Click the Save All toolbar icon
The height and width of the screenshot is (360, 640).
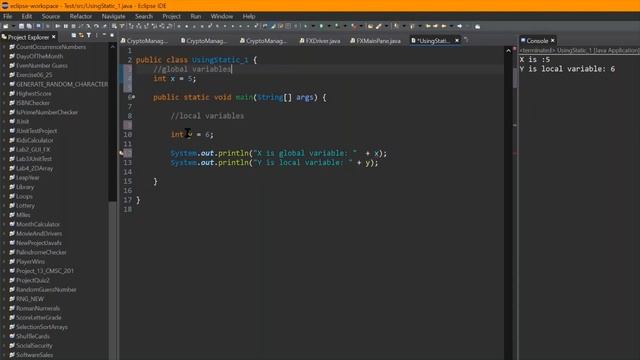pos(29,26)
